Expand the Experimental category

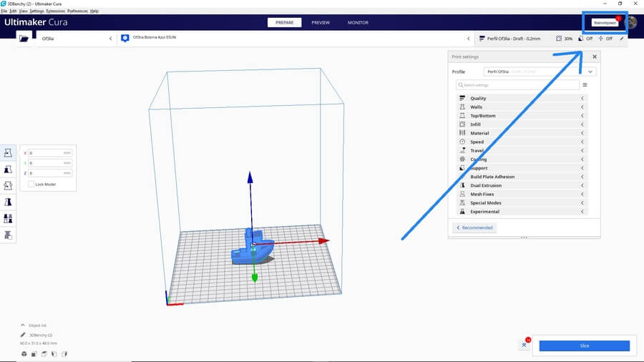(522, 211)
